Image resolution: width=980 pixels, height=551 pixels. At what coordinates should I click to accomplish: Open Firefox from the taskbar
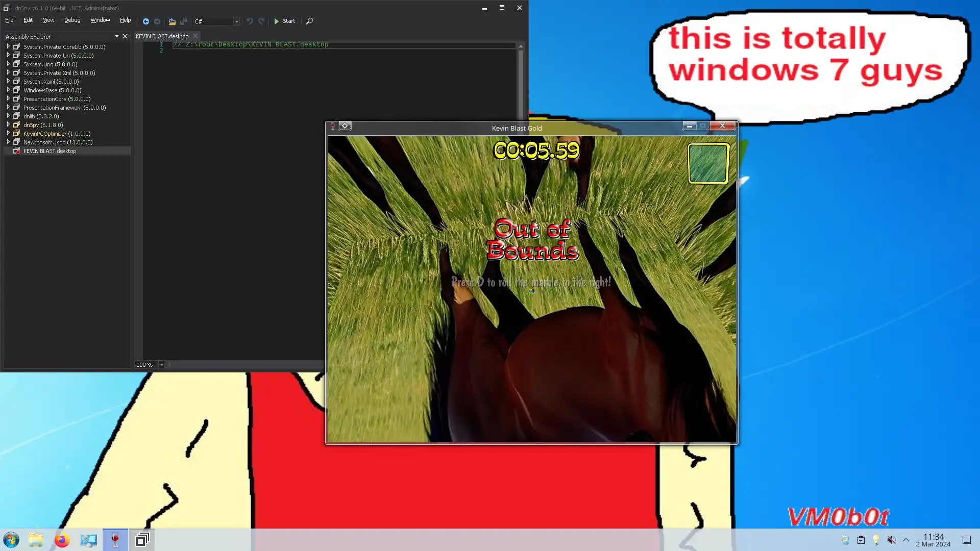point(62,540)
